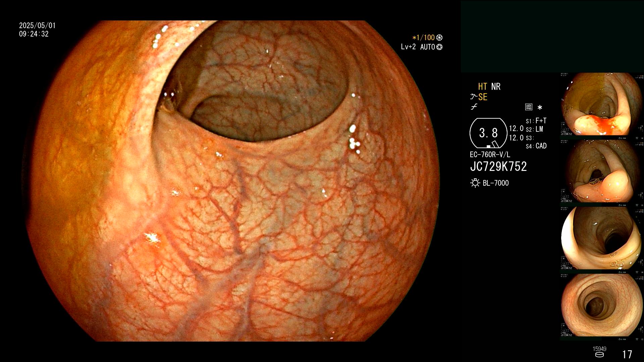This screenshot has width=644, height=362.
Task: Click the S1: F+T switch assignment
Action: click(x=536, y=121)
